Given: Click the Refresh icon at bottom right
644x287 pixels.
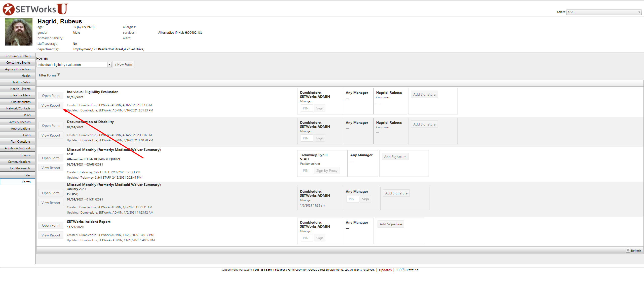Looking at the screenshot, I should point(628,251).
